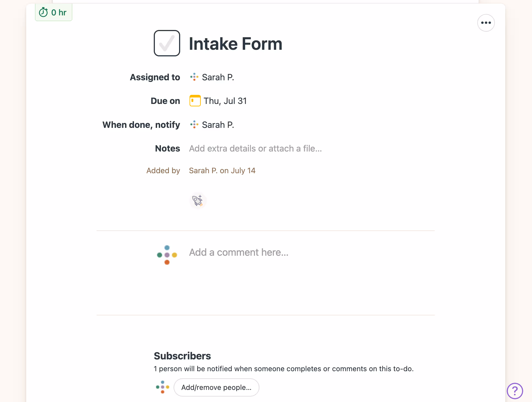Open the assignee picker for Sarah P.
This screenshot has width=532, height=402.
(218, 77)
